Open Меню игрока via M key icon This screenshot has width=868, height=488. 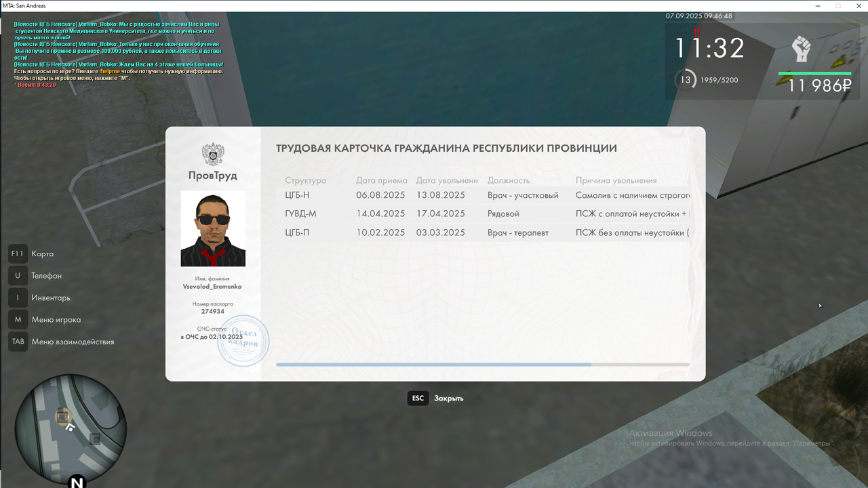click(18, 320)
